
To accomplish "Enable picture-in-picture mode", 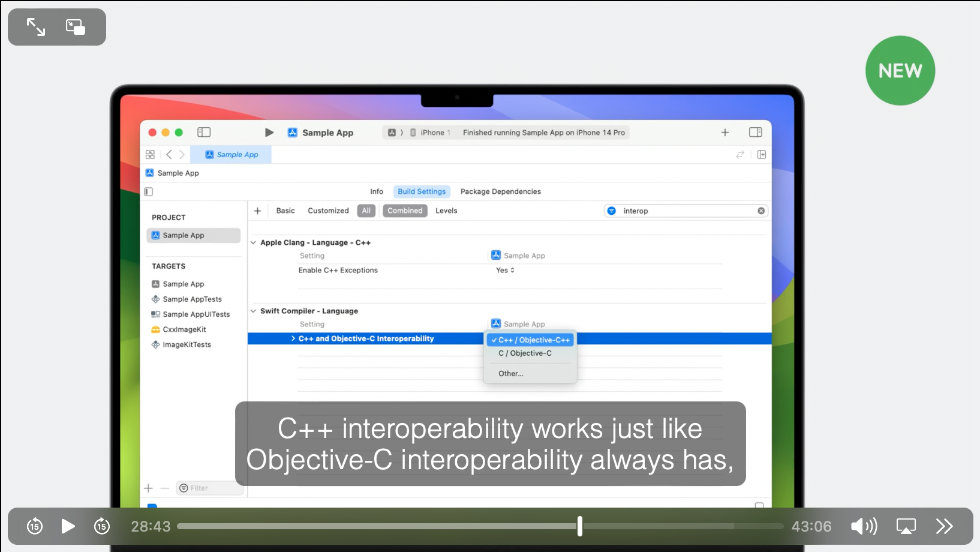I will pyautogui.click(x=76, y=27).
